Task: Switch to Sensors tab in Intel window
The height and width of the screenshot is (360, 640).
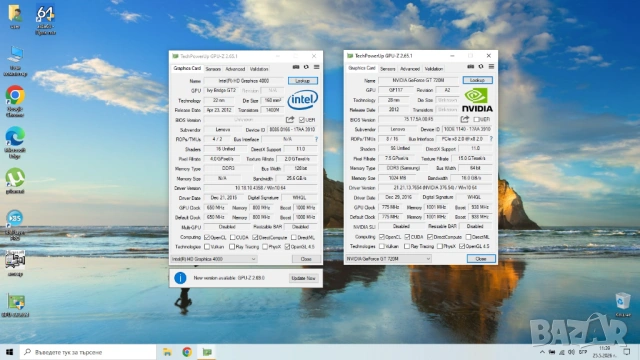Action: [213, 69]
